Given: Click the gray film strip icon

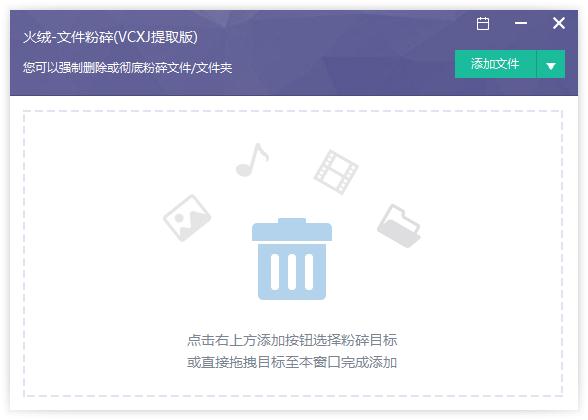Looking at the screenshot, I should [336, 172].
